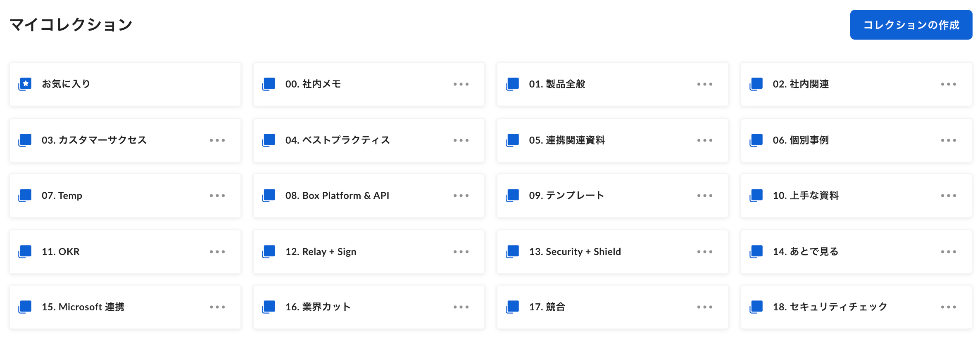The height and width of the screenshot is (345, 980).
Task: Select the blue icon for 01. 製品全般
Action: [x=513, y=83]
